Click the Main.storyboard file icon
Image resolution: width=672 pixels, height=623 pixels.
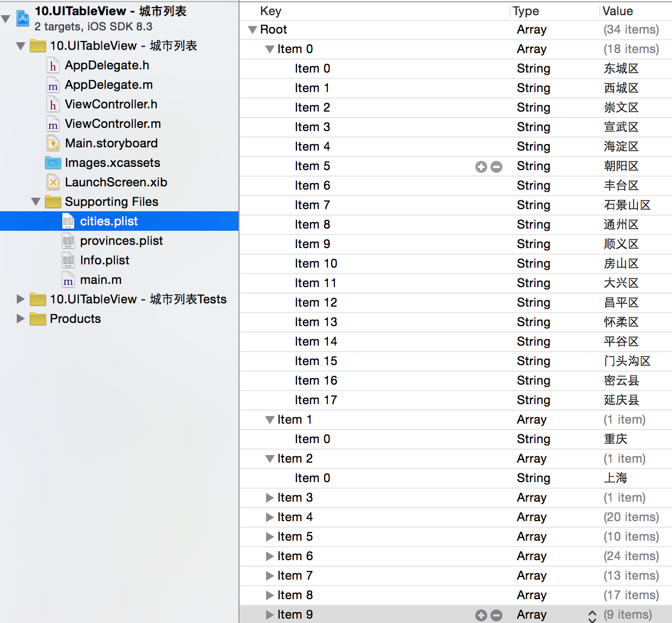[53, 144]
